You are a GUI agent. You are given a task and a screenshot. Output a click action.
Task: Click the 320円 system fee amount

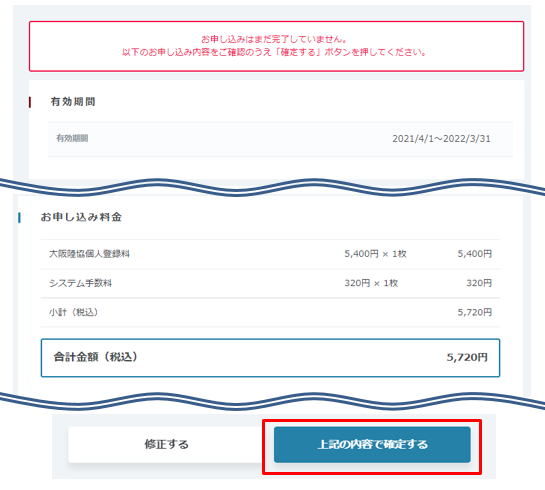tap(479, 283)
